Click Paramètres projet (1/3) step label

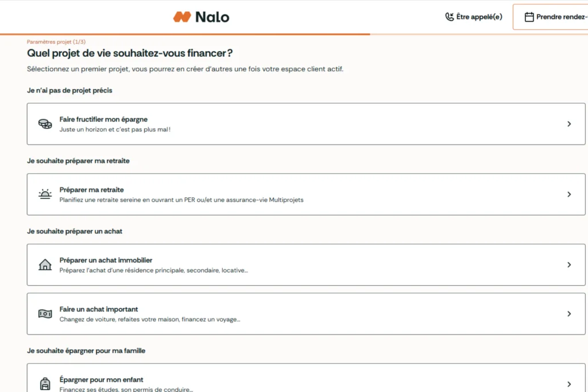pos(56,41)
